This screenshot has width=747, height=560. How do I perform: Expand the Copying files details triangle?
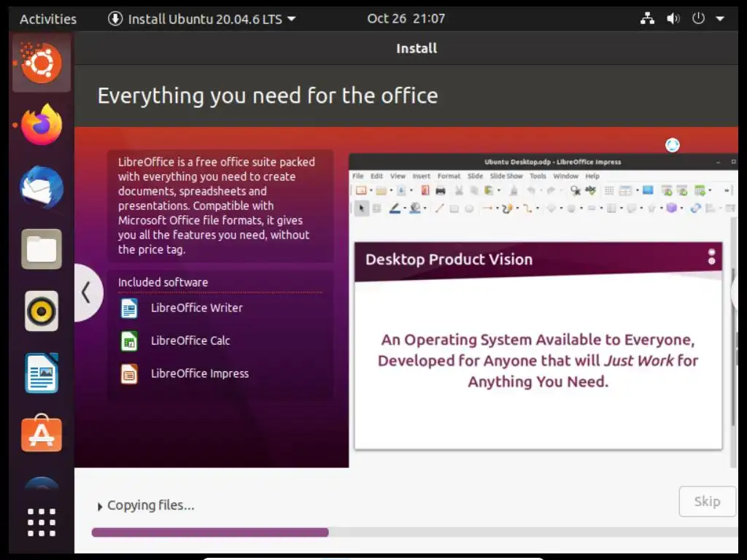(x=99, y=507)
